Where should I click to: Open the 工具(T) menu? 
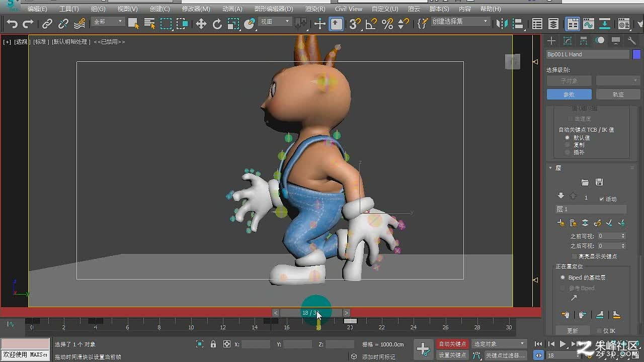69,9
